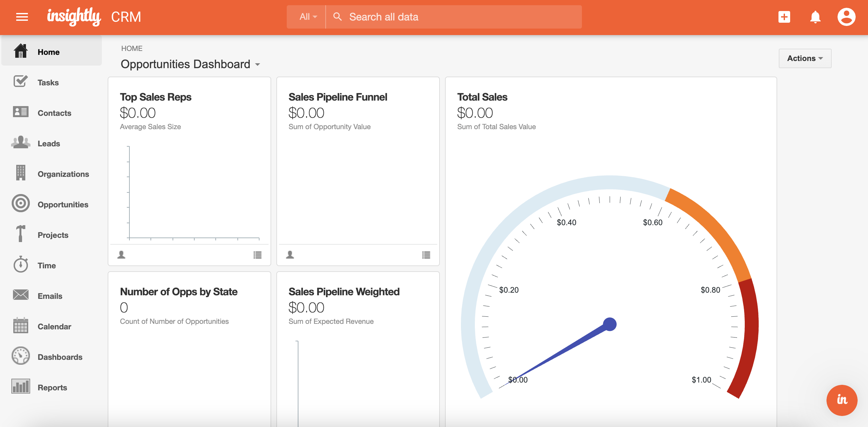The width and height of the screenshot is (868, 427).
Task: Click the Emails envelope icon
Action: 20,295
